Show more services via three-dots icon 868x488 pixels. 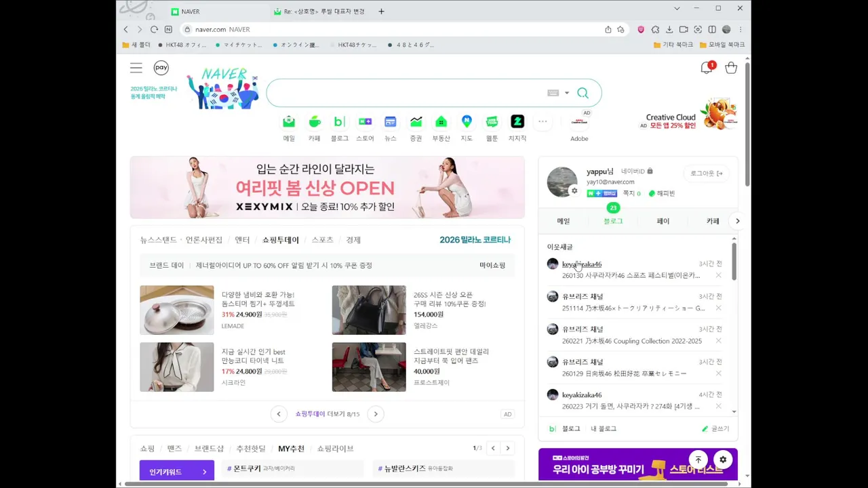click(542, 122)
